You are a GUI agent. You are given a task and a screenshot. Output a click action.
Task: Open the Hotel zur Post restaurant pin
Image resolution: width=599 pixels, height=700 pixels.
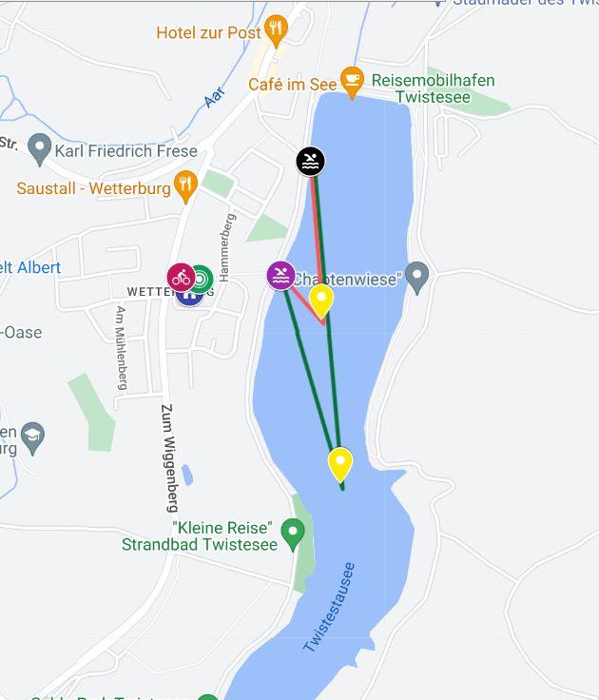[x=277, y=30]
